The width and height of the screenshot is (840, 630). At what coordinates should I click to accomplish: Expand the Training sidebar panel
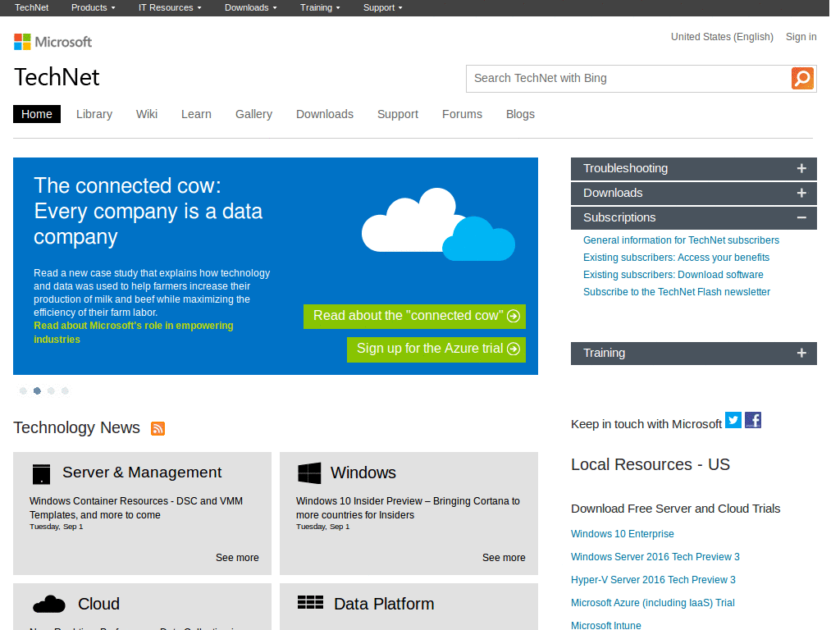coord(694,354)
